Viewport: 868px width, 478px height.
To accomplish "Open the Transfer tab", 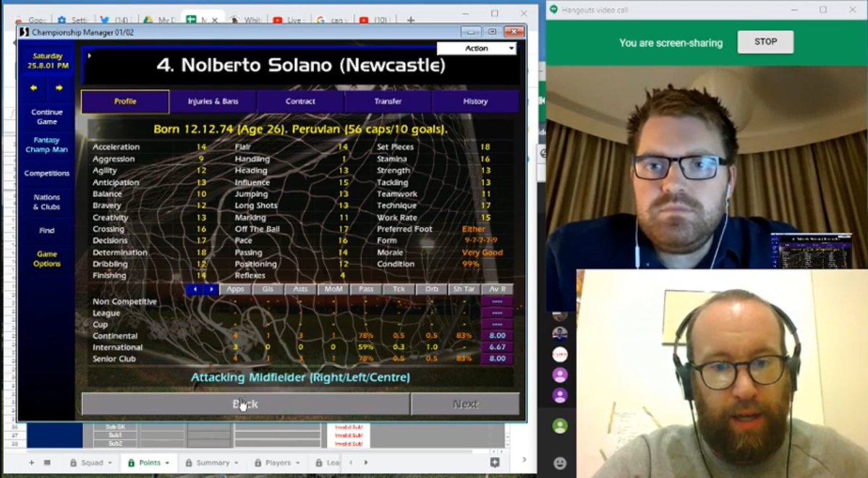I will click(388, 101).
